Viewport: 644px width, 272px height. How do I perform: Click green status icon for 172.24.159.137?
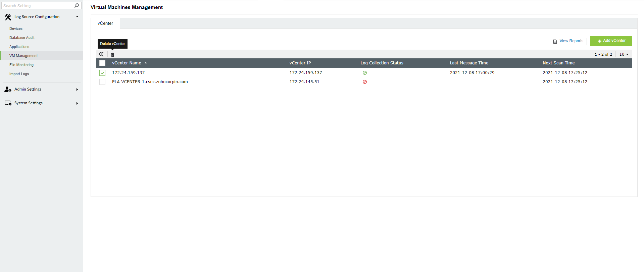pos(364,73)
